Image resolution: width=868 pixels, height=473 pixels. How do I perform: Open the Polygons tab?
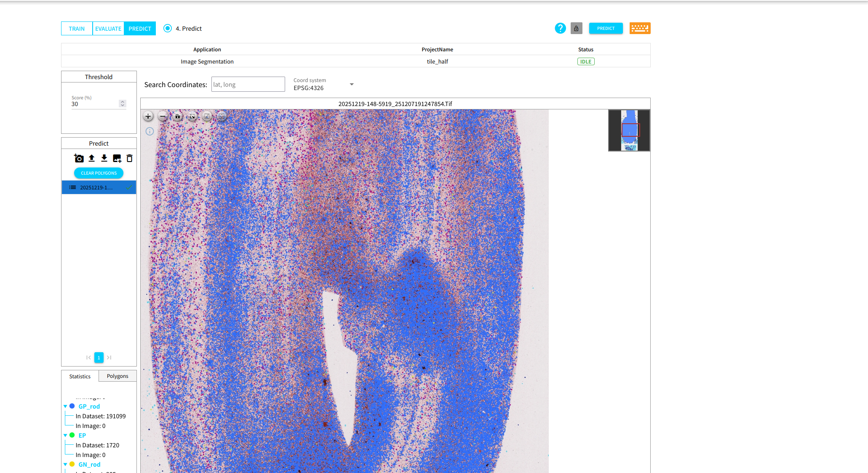(x=118, y=376)
